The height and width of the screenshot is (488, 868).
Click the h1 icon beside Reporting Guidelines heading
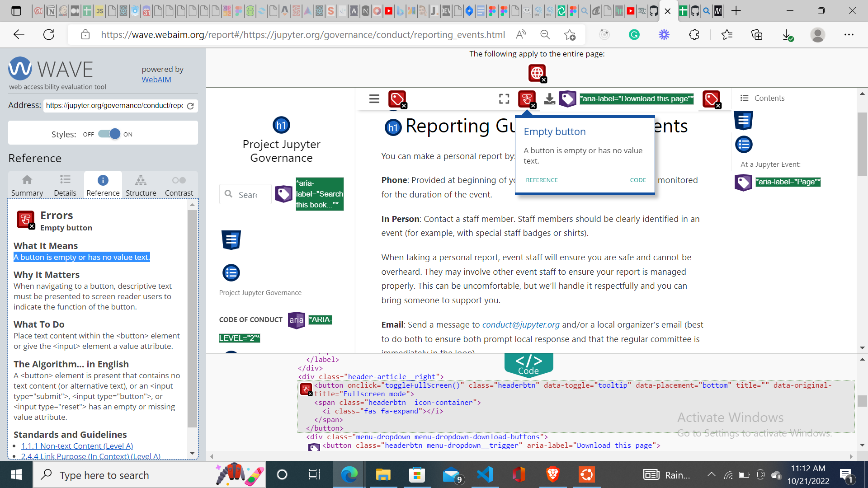point(393,127)
